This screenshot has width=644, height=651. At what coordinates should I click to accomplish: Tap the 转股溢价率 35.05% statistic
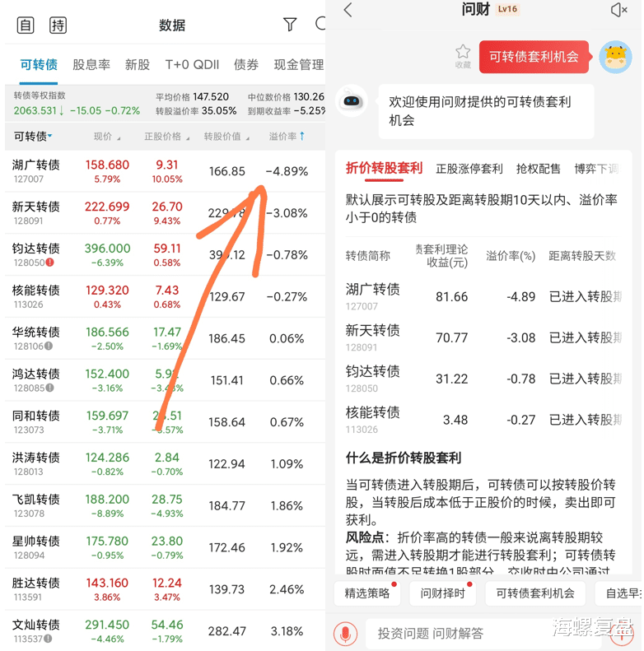pos(196,111)
